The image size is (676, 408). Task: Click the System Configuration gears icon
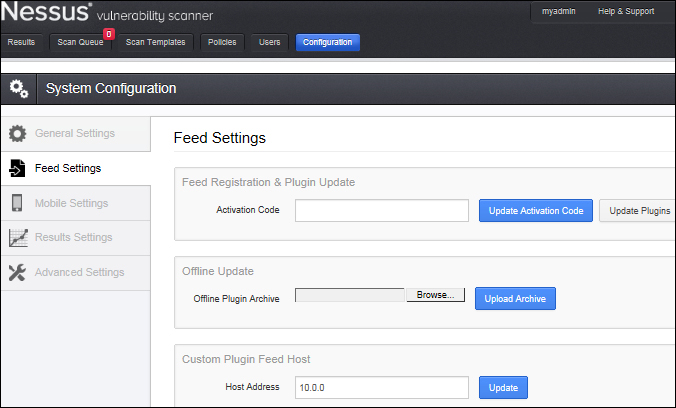(x=19, y=88)
